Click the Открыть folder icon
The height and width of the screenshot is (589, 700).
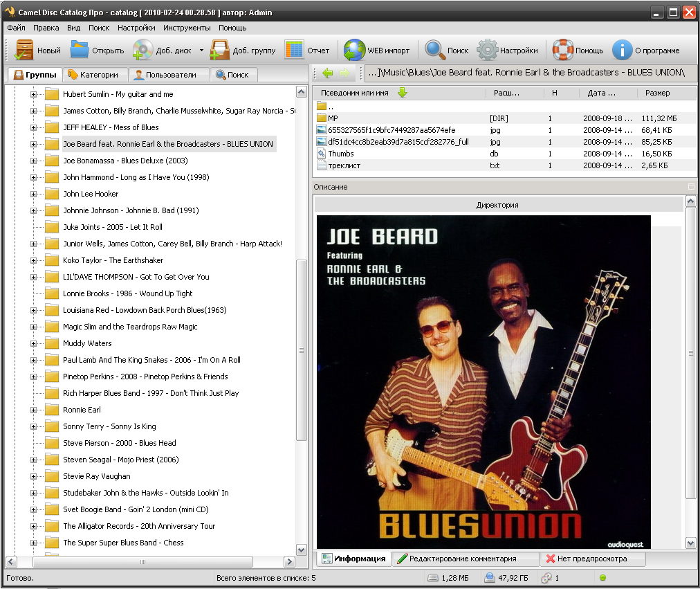click(x=80, y=50)
